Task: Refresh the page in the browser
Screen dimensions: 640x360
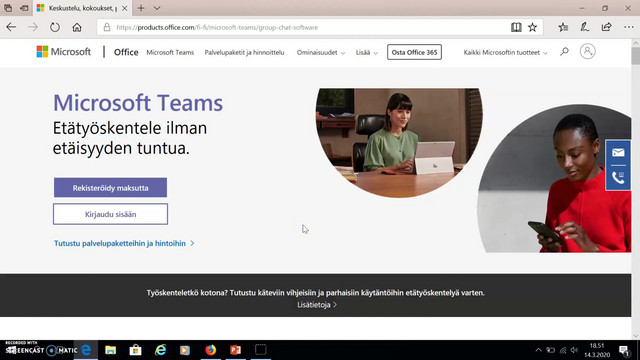Action: point(55,27)
